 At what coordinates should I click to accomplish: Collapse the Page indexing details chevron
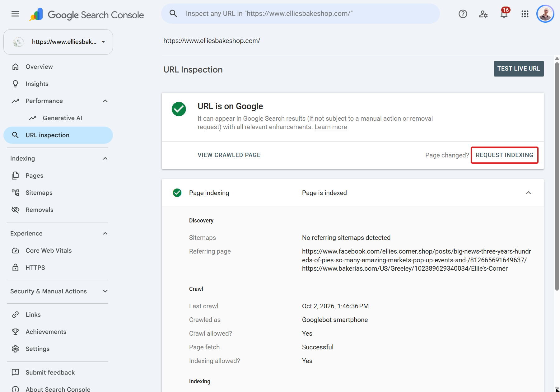(528, 193)
